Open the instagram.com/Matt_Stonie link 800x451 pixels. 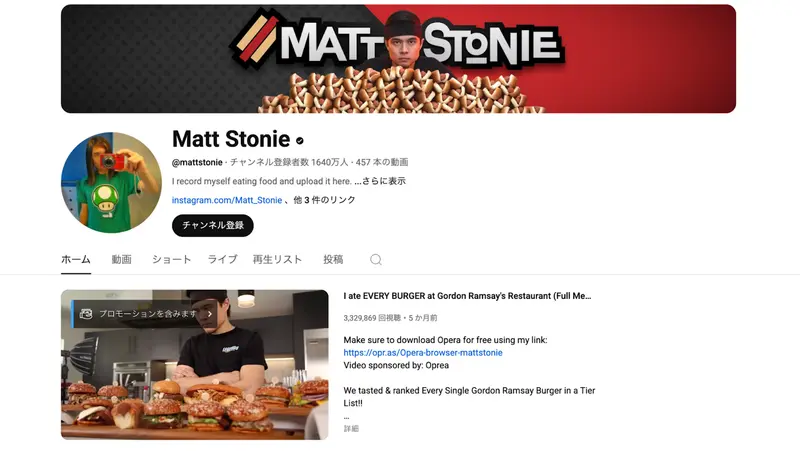227,200
